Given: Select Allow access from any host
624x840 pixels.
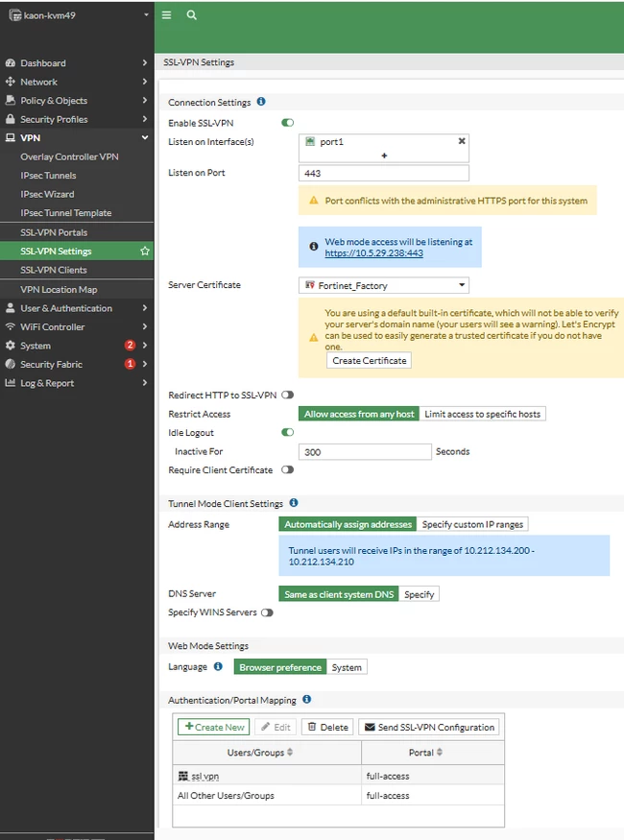Looking at the screenshot, I should pyautogui.click(x=359, y=414).
